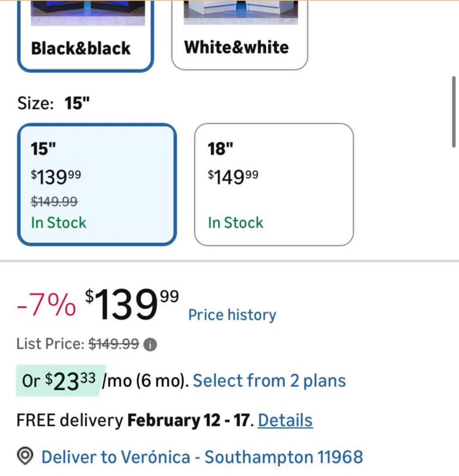
Task: Select the White&white color option
Action: tap(239, 35)
